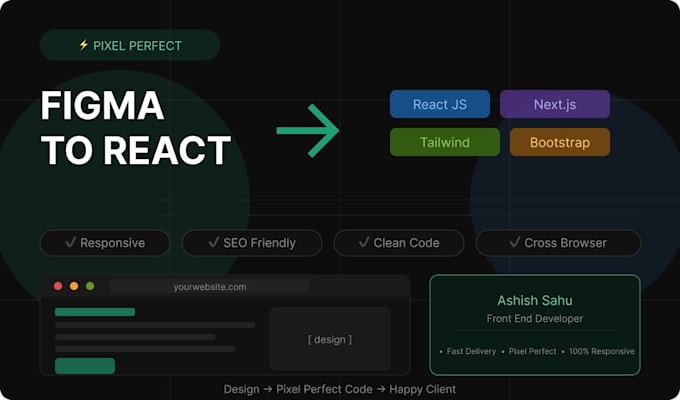This screenshot has width=680, height=400.
Task: Click the lightning bolt icon
Action: click(84, 45)
